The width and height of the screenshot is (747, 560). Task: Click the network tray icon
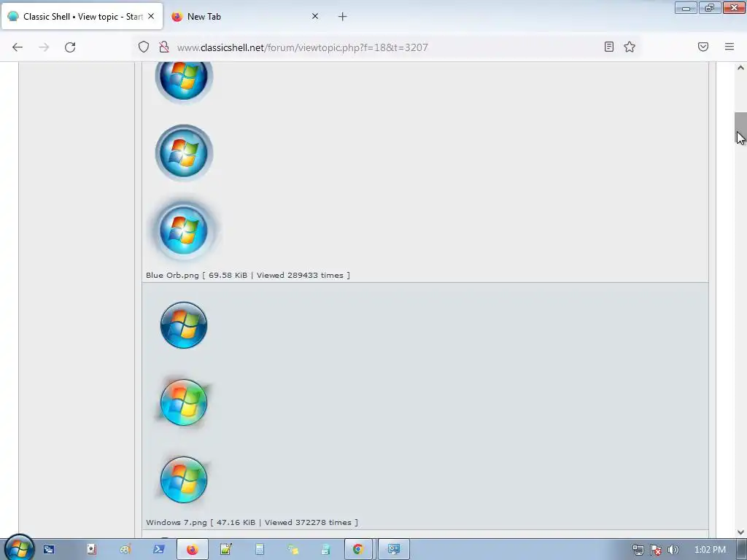click(x=638, y=550)
